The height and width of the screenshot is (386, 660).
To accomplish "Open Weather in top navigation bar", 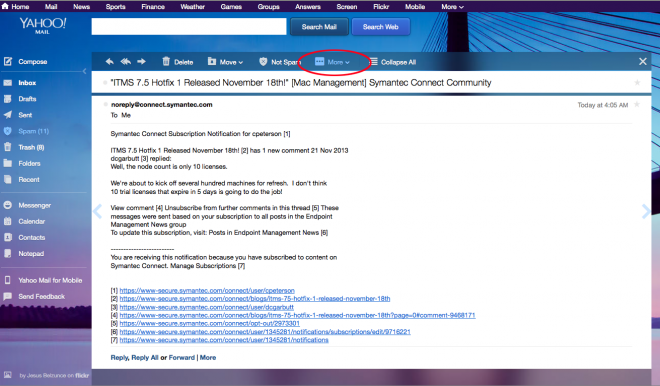I will [x=192, y=6].
